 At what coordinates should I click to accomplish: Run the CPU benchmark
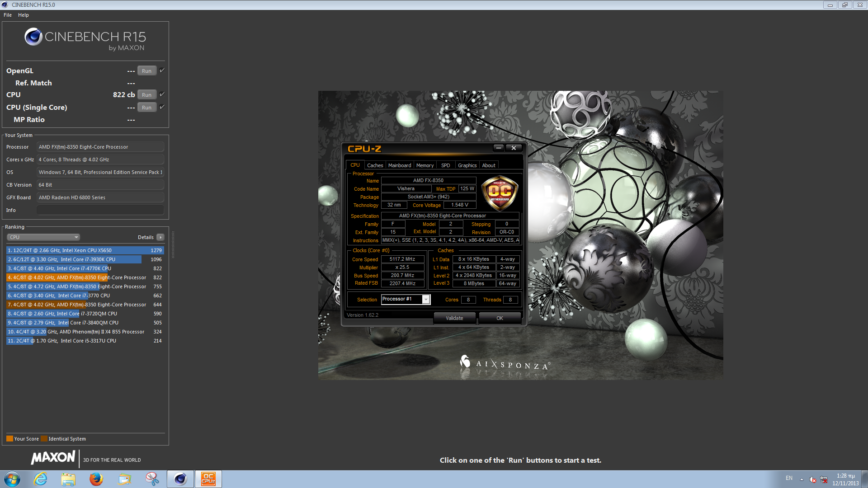tap(147, 95)
